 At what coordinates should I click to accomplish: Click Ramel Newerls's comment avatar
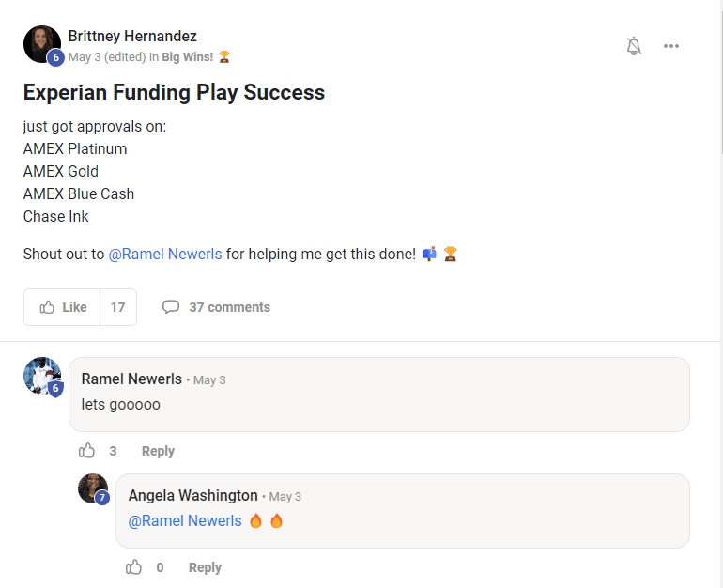click(x=42, y=376)
